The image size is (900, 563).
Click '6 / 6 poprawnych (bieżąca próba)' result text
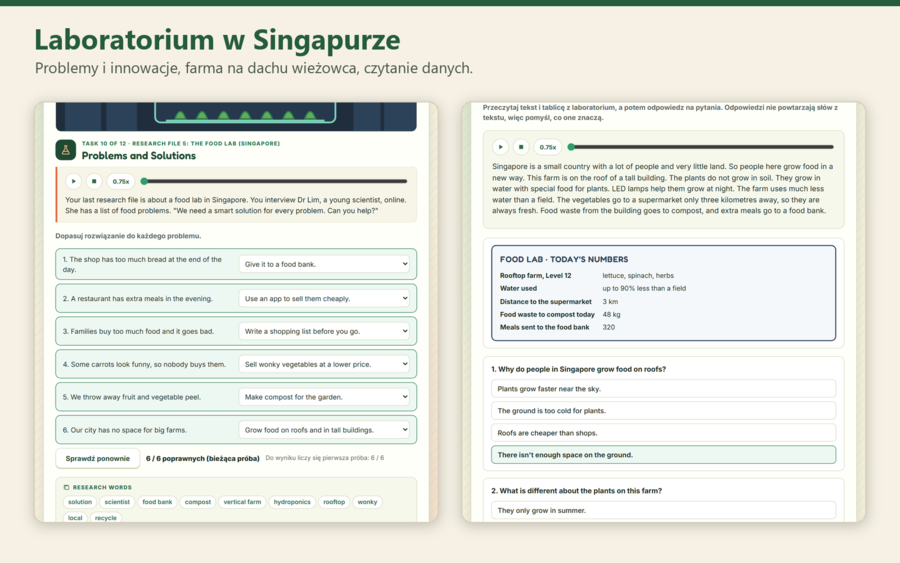pyautogui.click(x=203, y=459)
